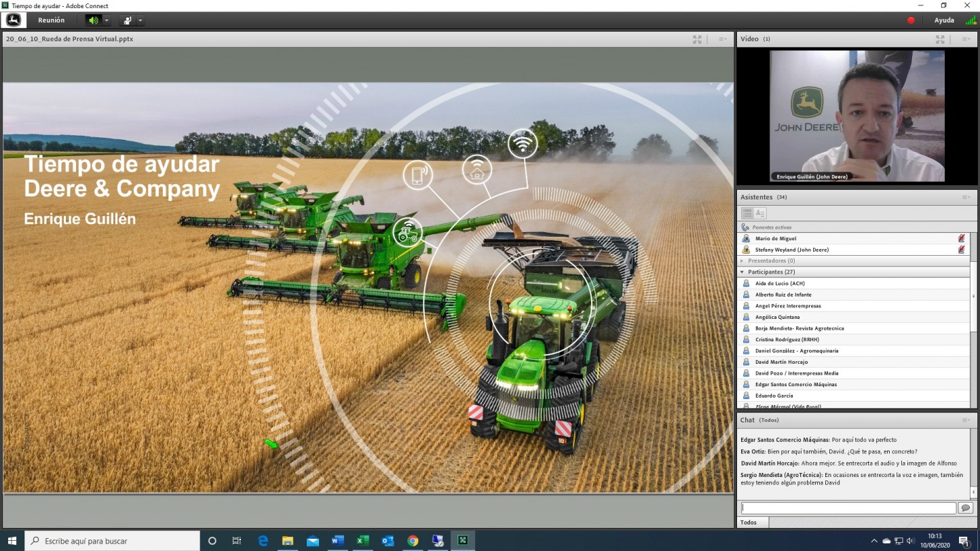The image size is (980, 551).
Task: Click the red recording indicator
Action: [911, 20]
